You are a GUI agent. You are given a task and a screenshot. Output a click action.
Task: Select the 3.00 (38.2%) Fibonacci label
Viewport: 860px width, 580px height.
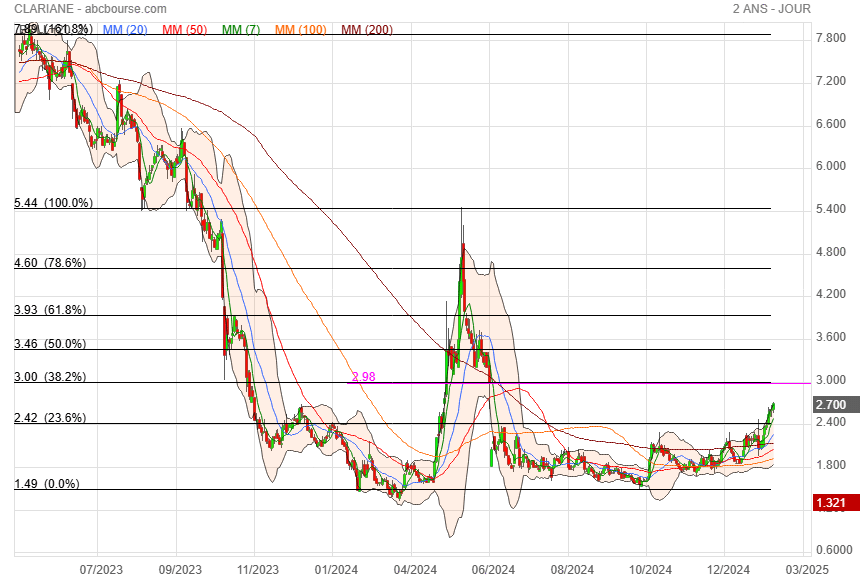pyautogui.click(x=50, y=376)
